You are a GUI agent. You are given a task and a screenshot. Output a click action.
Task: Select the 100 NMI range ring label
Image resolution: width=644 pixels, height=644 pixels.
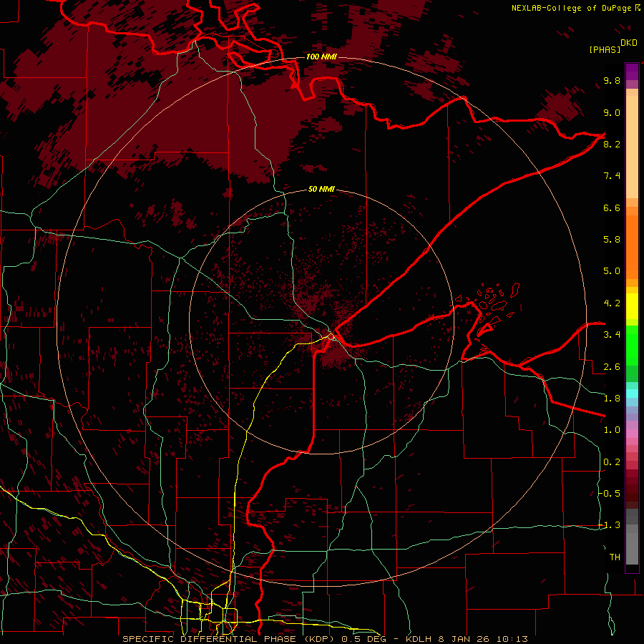[x=321, y=57]
